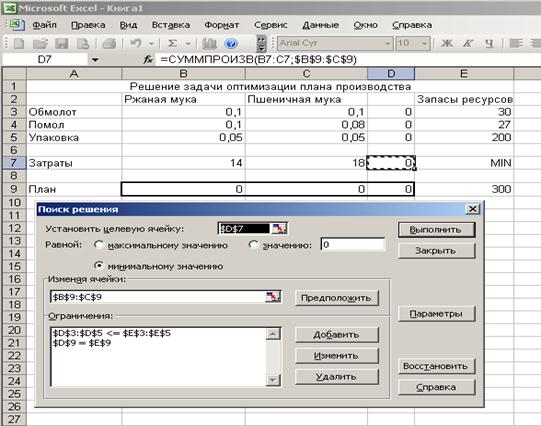Toggle Bold formatting (Ж)
Screen dimensions: 541x426
click(x=447, y=43)
